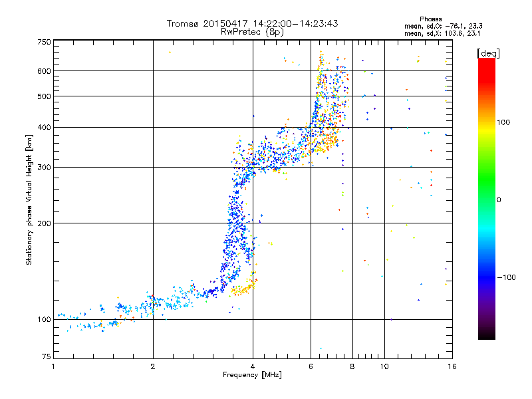The width and height of the screenshot is (532, 399).
Task: Click the plot title 'Tromsø 20150417 14:22:00-14:23:43'
Action: 252,23
